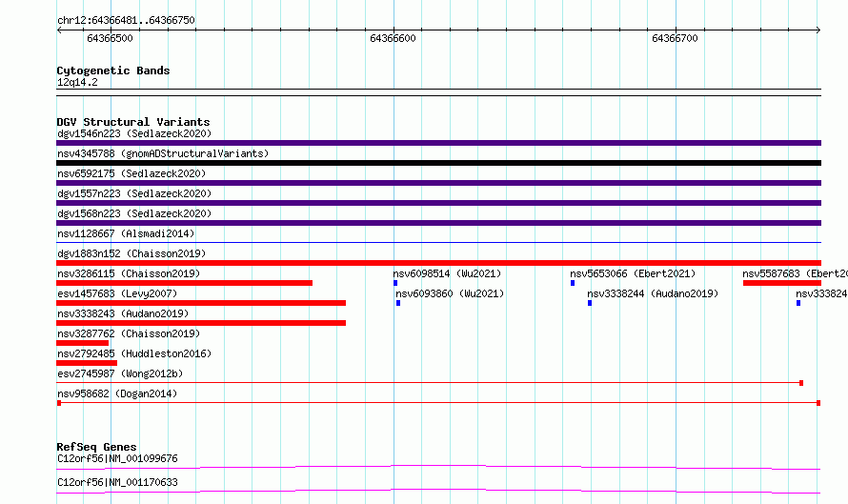
Task: Click the red bar under nsv3338243
Action: tap(201, 323)
